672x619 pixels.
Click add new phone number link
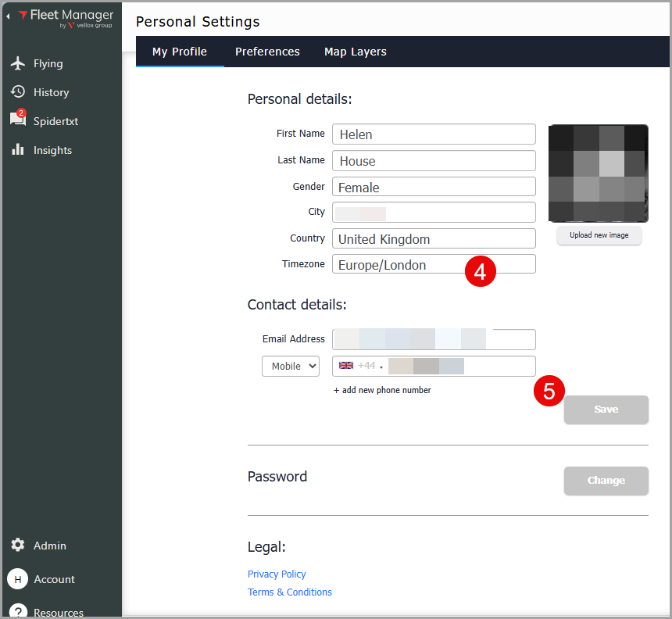tap(382, 390)
